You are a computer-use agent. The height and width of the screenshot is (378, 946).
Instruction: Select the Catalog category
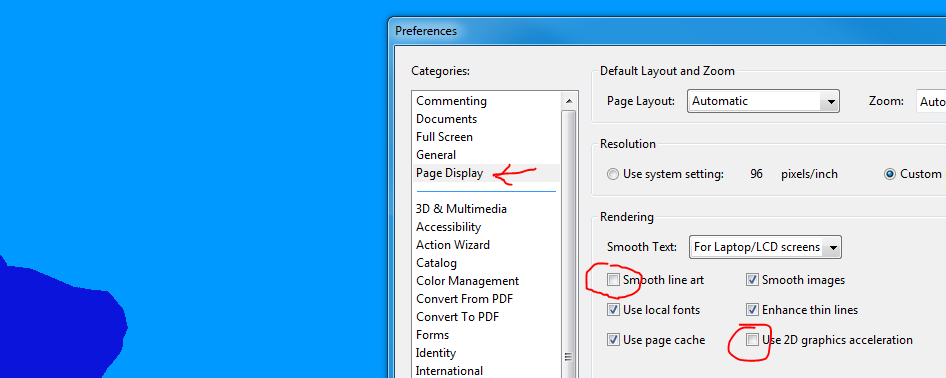(436, 263)
